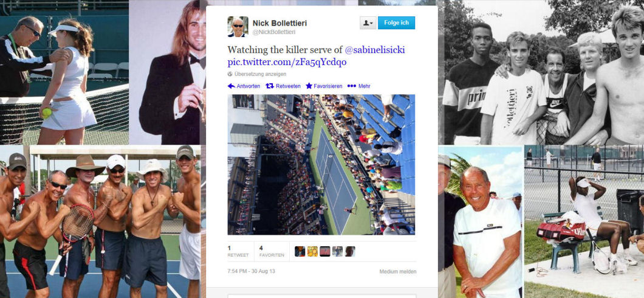Click the Medium melden report link
The image size is (644, 298).
click(x=397, y=272)
